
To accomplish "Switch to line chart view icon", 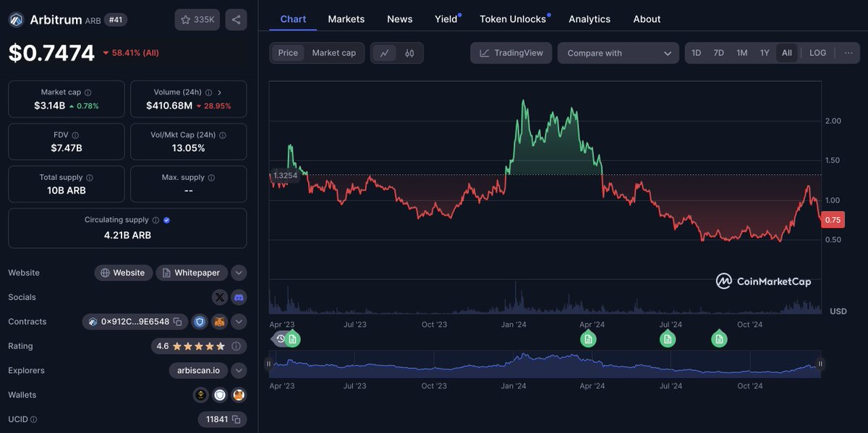I will 385,53.
